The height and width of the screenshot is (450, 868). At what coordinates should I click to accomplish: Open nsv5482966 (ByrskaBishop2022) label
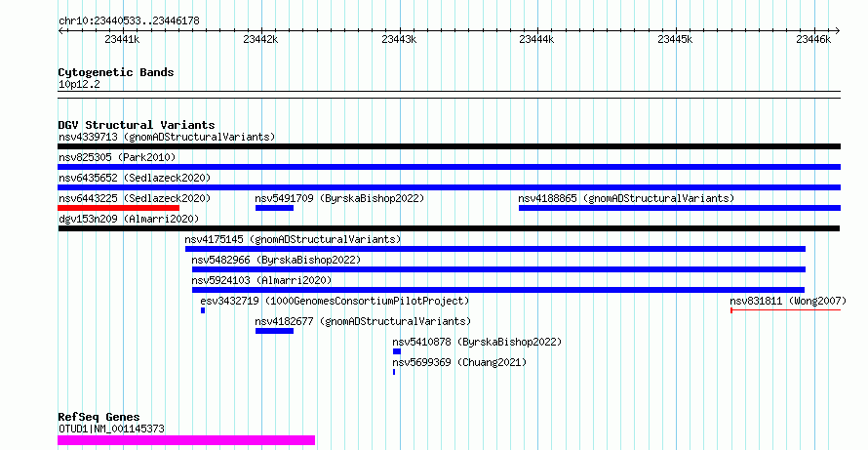pyautogui.click(x=276, y=260)
